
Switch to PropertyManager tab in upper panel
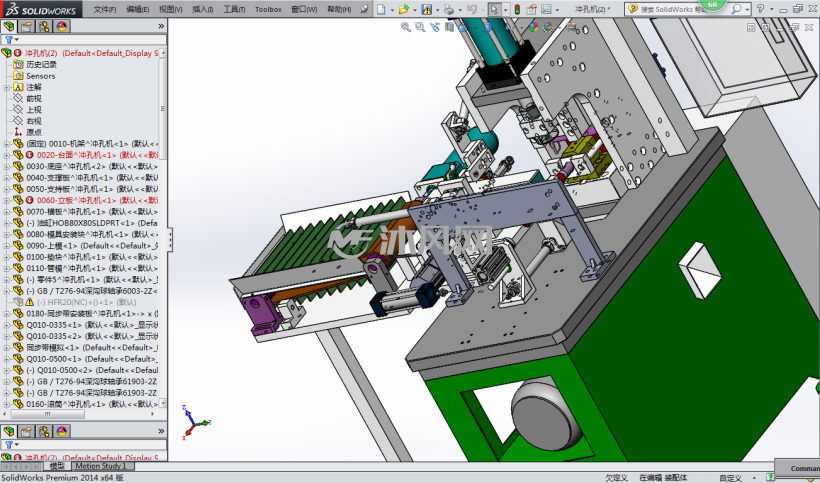(x=26, y=26)
